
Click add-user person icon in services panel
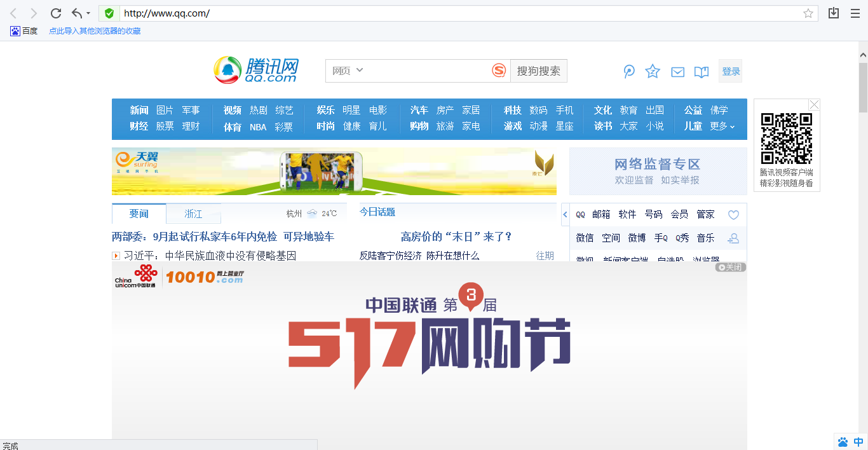point(734,238)
